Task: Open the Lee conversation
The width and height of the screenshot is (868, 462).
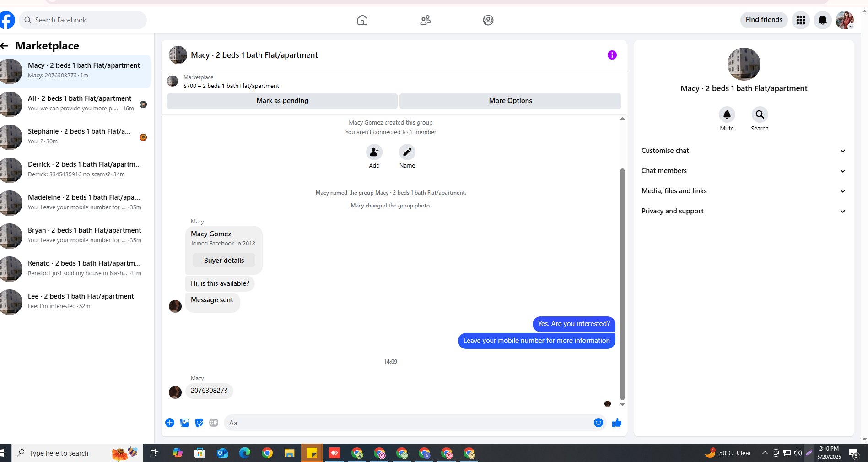Action: [x=75, y=302]
